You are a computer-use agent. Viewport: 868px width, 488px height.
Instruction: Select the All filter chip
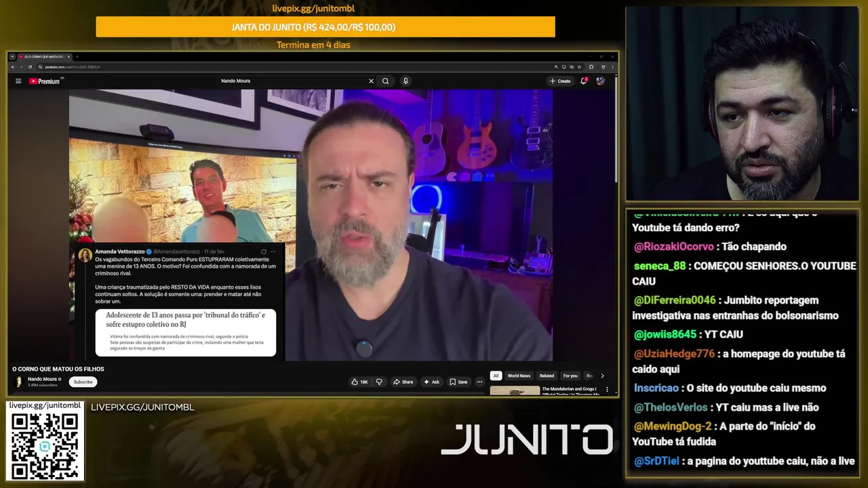496,375
